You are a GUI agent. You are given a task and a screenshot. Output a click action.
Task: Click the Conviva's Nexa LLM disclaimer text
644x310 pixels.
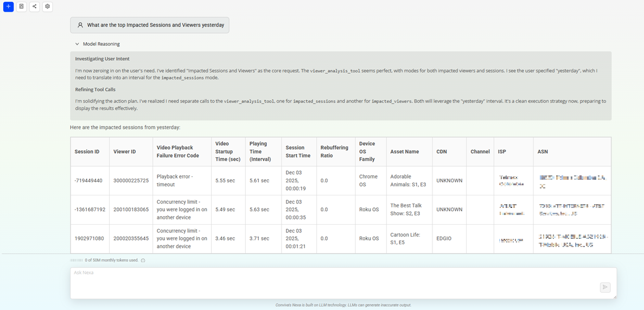343,305
